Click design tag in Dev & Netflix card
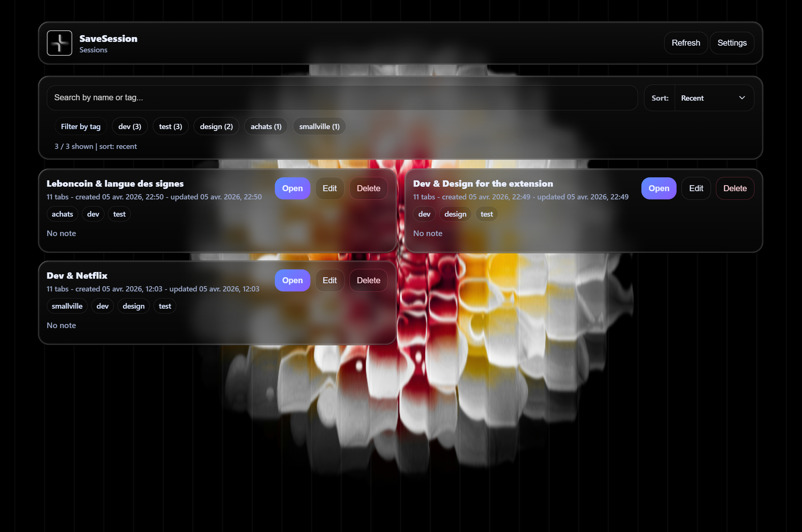This screenshot has height=532, width=802. point(133,306)
